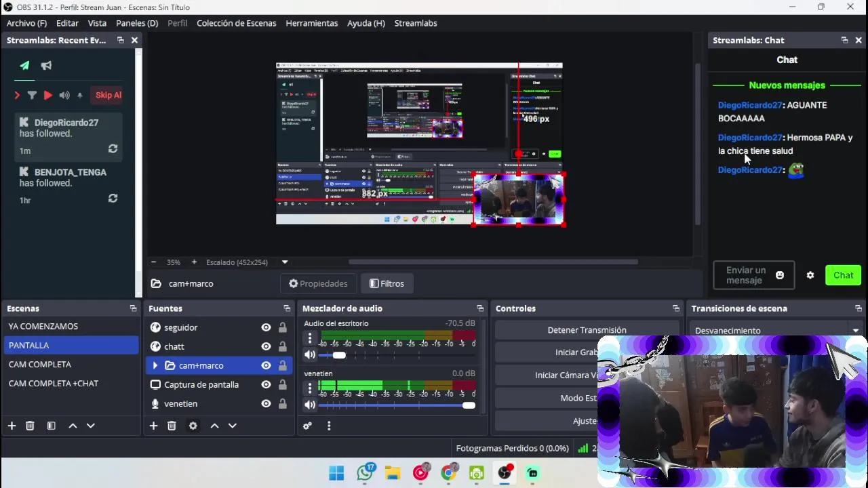Hide the seguidor source
The width and height of the screenshot is (868, 488).
tap(266, 327)
